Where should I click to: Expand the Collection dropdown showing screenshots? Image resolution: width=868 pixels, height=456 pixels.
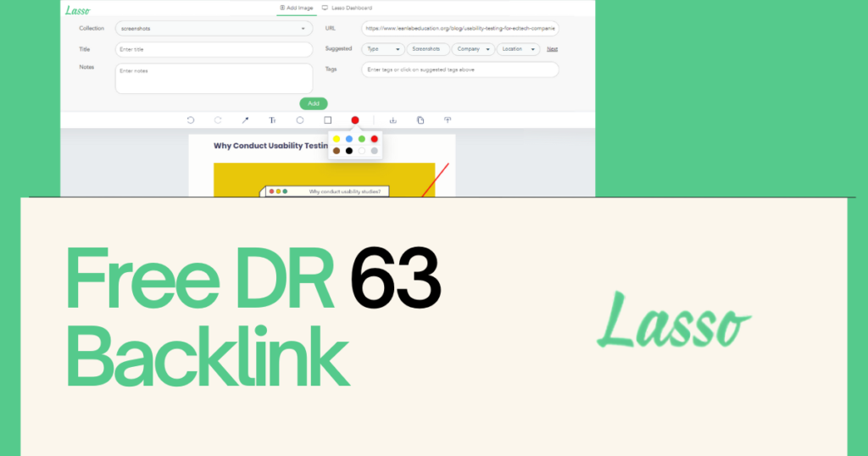214,28
